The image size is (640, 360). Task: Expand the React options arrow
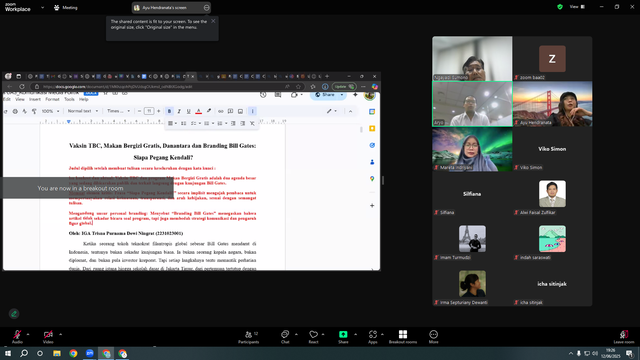click(323, 334)
